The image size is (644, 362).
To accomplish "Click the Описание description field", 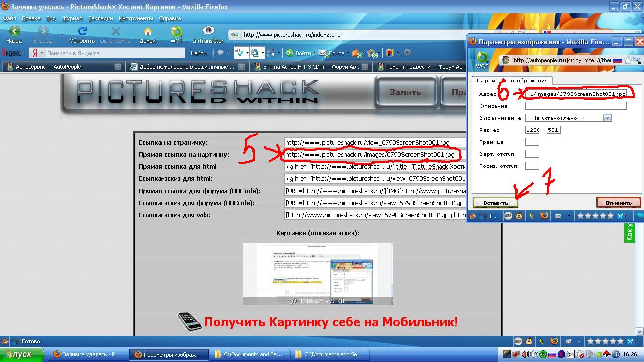I will [576, 106].
